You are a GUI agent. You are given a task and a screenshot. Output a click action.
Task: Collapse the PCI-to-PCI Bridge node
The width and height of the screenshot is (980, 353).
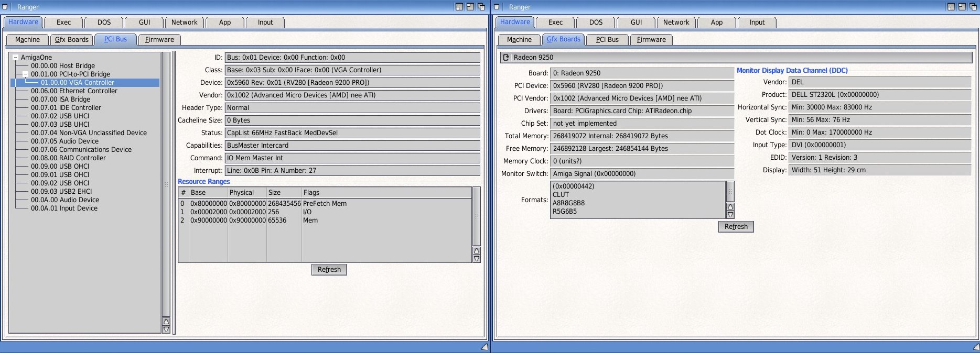pos(25,74)
